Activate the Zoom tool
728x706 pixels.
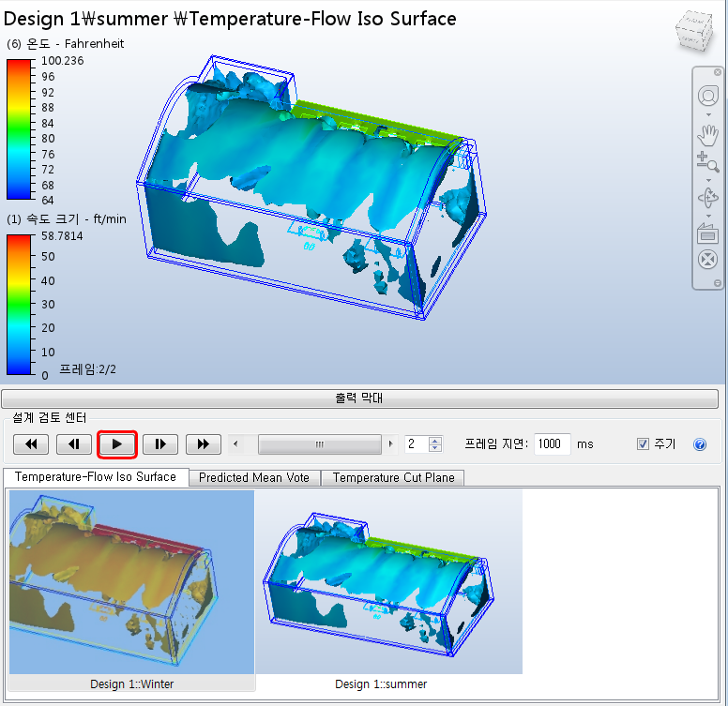pyautogui.click(x=707, y=162)
